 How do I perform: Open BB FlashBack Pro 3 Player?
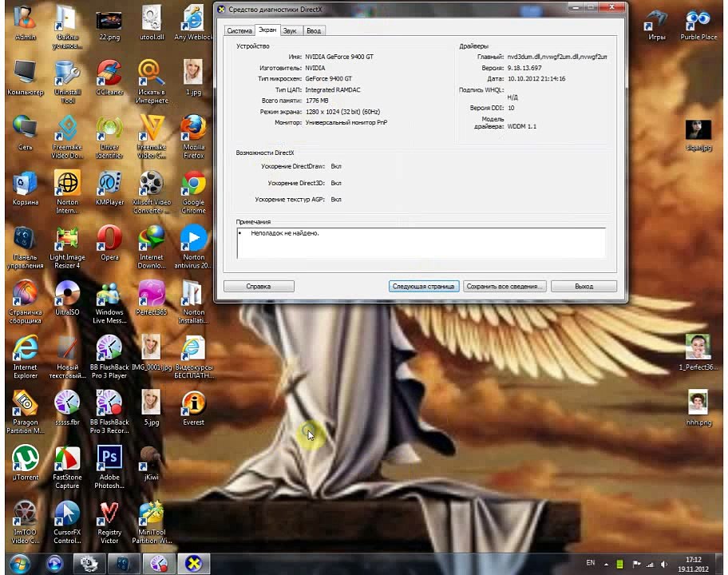point(109,356)
